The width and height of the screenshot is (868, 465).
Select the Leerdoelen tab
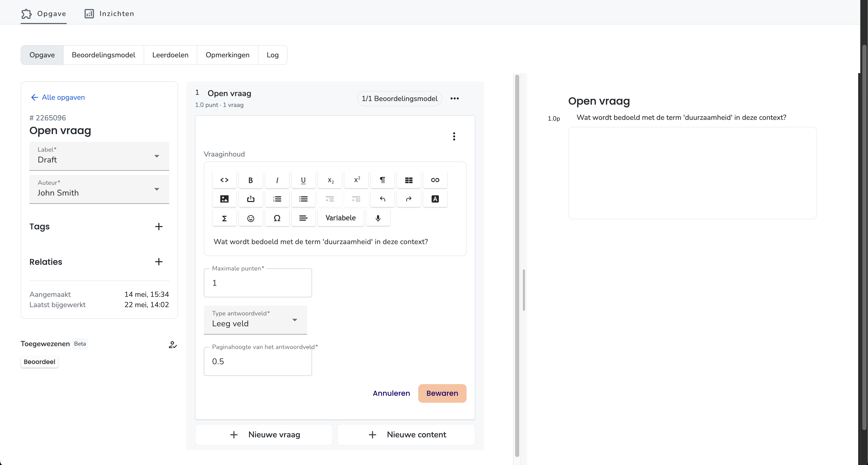pyautogui.click(x=170, y=55)
